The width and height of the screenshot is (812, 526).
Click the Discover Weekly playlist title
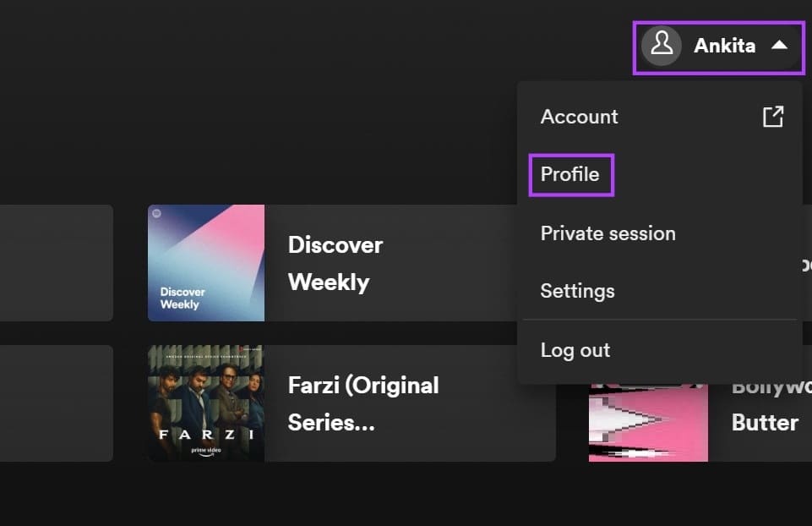pyautogui.click(x=335, y=263)
